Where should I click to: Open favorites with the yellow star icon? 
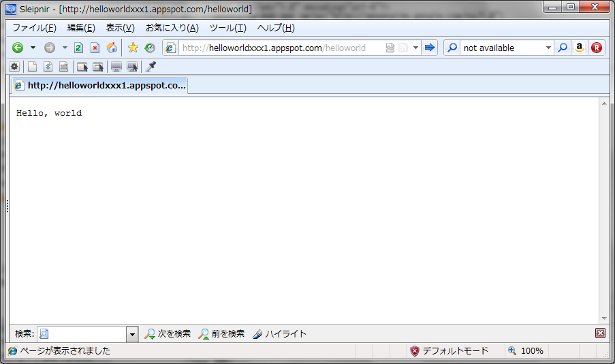pos(133,48)
